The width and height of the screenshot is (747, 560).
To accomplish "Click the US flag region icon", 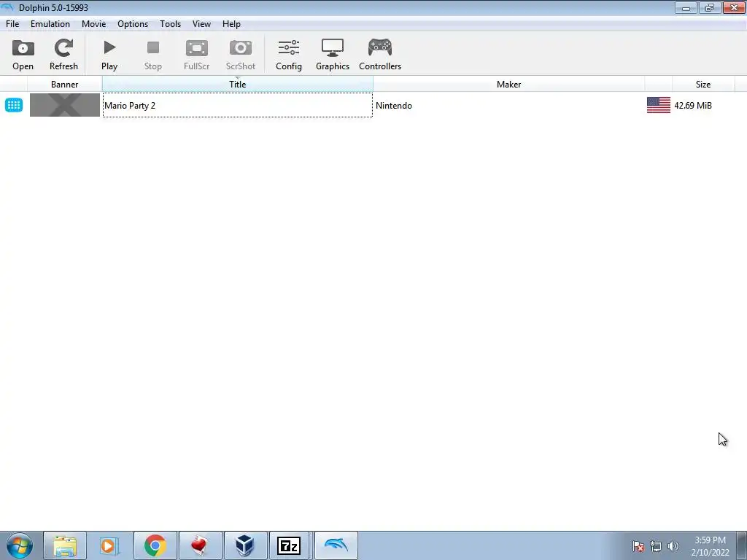I will [x=659, y=105].
